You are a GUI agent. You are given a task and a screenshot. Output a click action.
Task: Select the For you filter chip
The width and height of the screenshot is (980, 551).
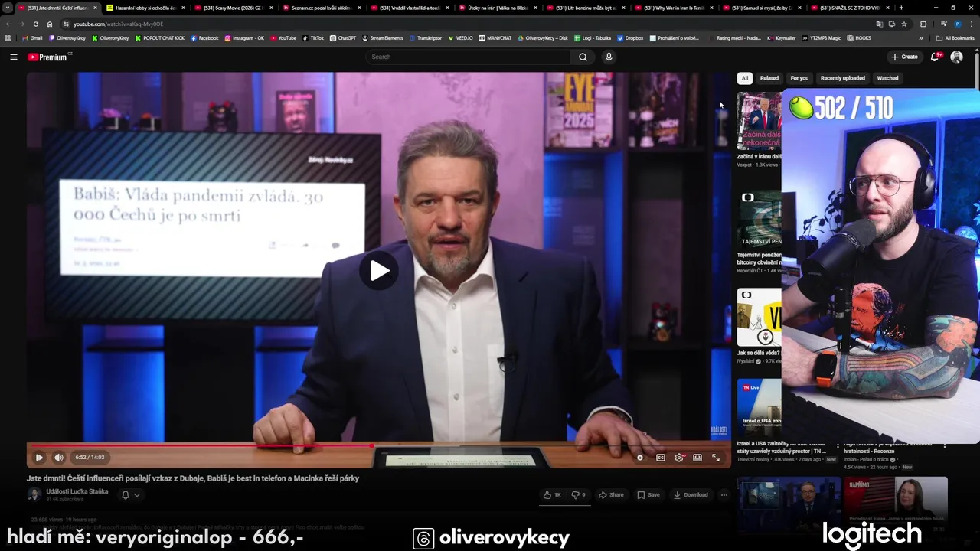[799, 78]
